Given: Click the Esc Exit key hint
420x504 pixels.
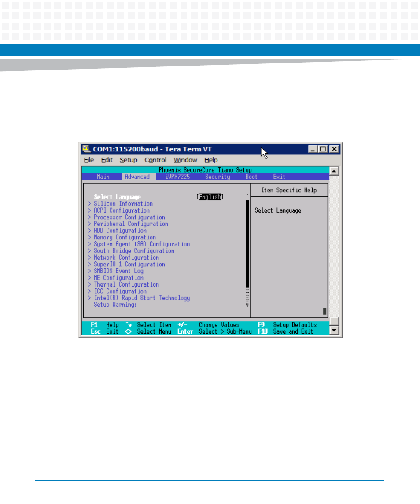Looking at the screenshot, I should (x=105, y=332).
